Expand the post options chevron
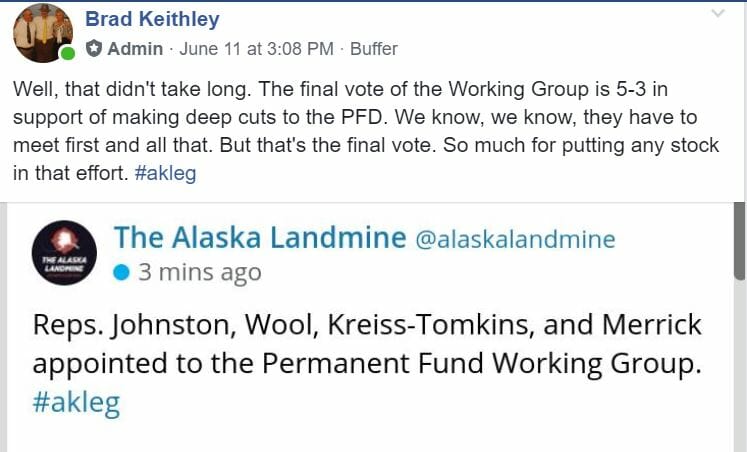The image size is (747, 452). click(x=717, y=13)
